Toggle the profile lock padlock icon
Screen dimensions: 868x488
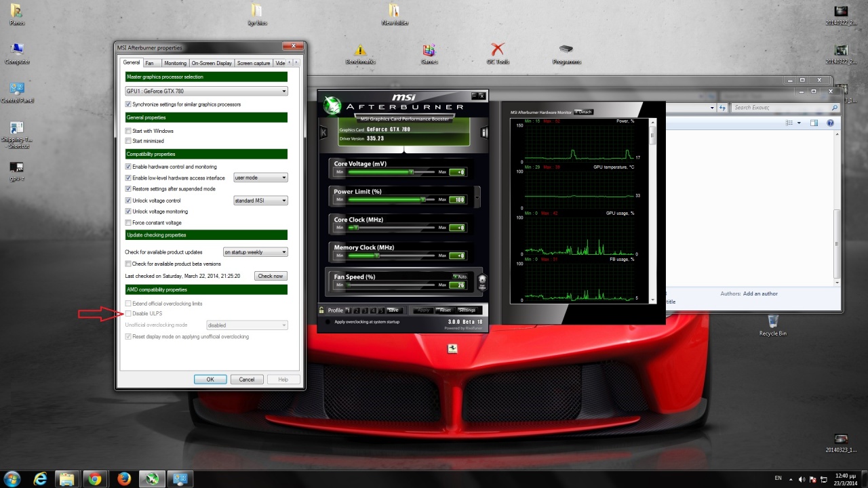pyautogui.click(x=321, y=310)
